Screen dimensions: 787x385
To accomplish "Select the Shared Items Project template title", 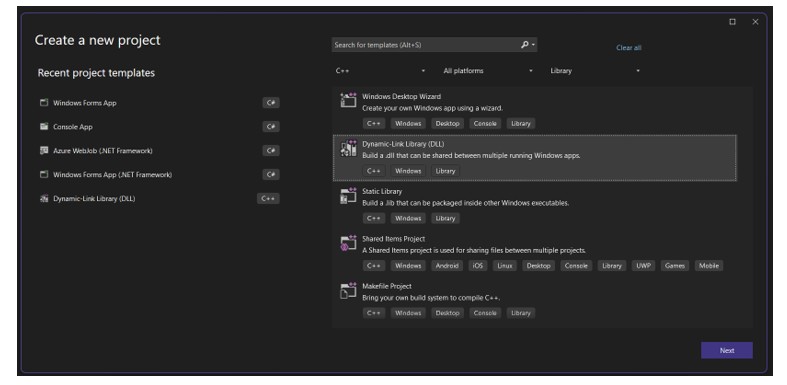I will 394,239.
